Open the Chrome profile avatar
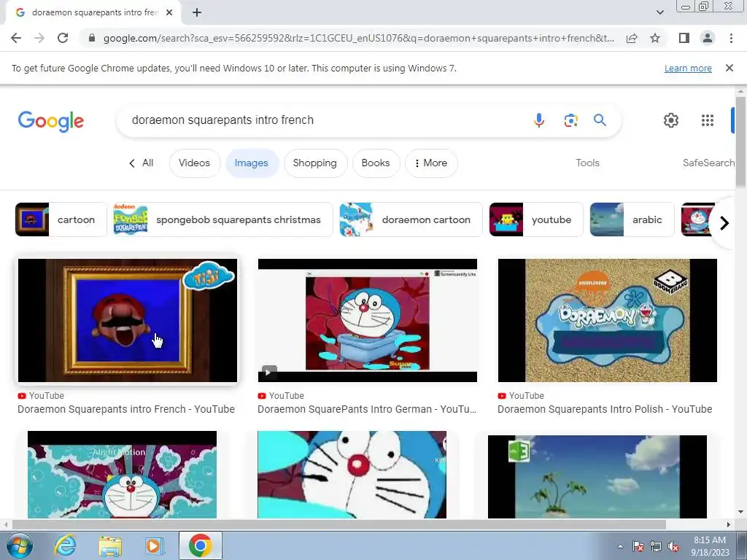The height and width of the screenshot is (560, 747). click(x=708, y=38)
